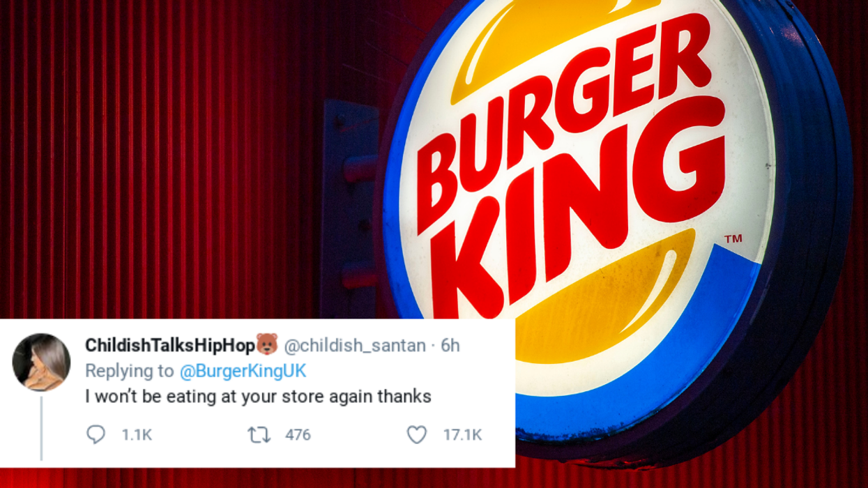Click the bear emoji after the display name
The image size is (868, 488).
[x=266, y=344]
